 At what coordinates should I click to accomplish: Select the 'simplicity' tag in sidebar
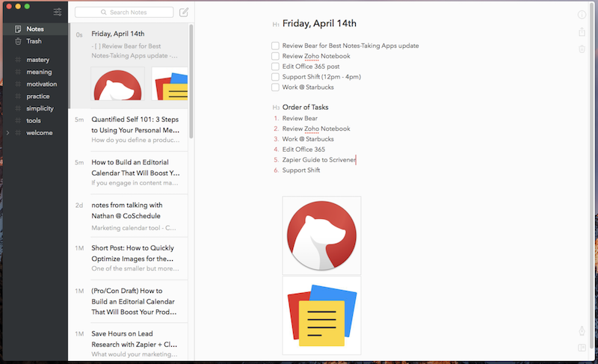[x=40, y=108]
